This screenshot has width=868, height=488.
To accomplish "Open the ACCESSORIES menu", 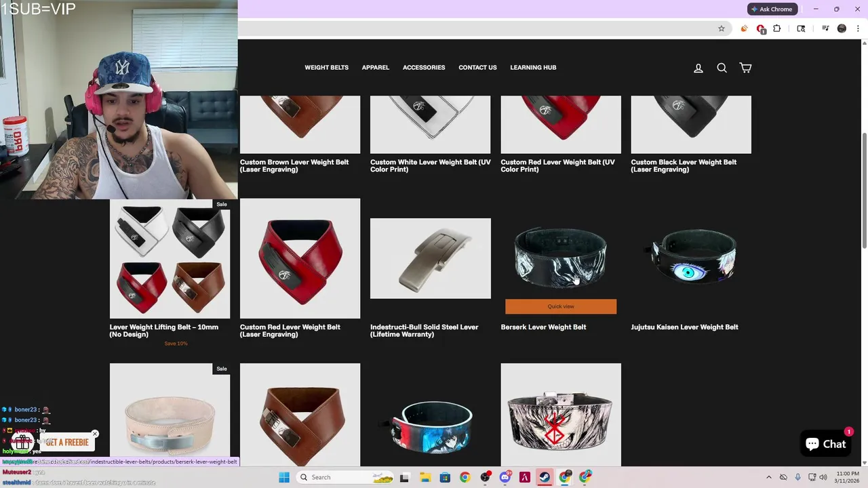I will pyautogui.click(x=424, y=68).
